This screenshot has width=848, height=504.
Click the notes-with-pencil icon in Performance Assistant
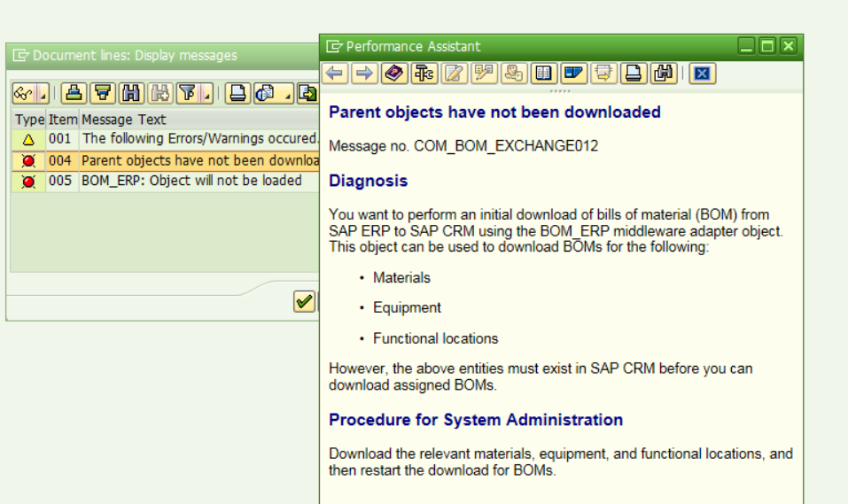pos(484,74)
